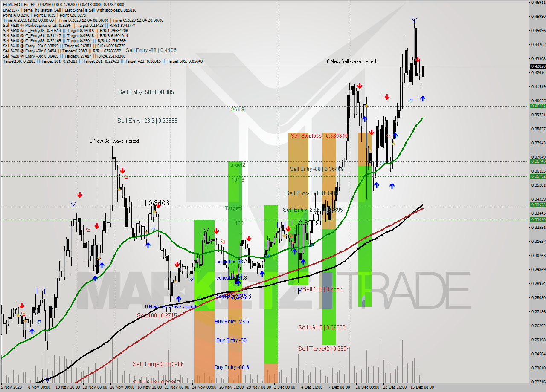Click the 'Point A:0.3296' info line
Viewport: 546px width, 392px height.
point(44,15)
